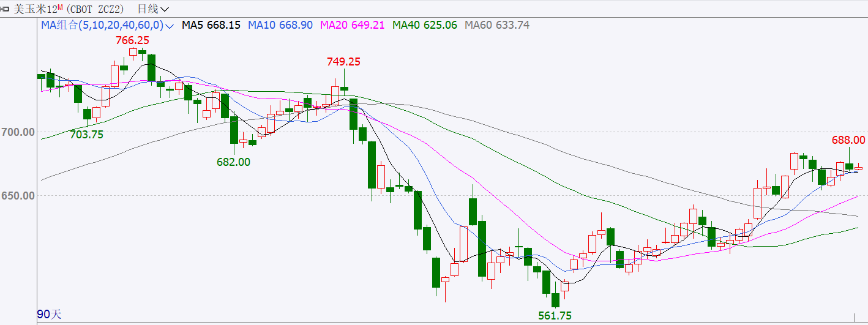The image size is (868, 325).
Task: Select the MA10 668.90 label
Action: [x=280, y=25]
